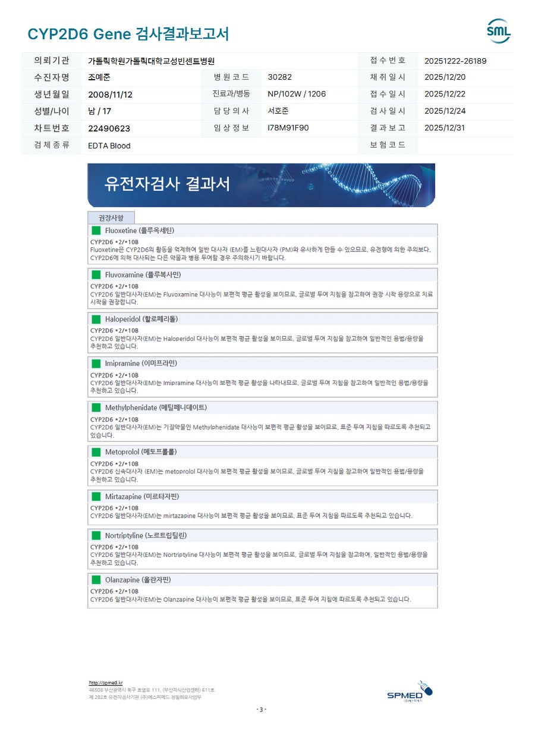Click the 담당의사 field label
Viewport: 535px width, 756px height.
click(231, 111)
